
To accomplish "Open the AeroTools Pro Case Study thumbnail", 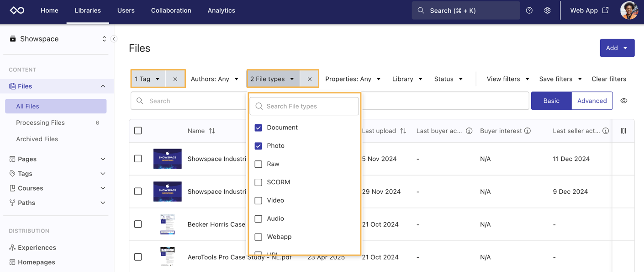I will pos(168,257).
